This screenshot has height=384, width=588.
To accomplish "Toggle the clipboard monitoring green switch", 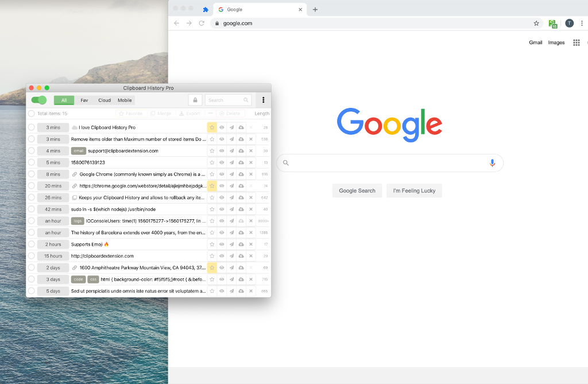I will 38,100.
